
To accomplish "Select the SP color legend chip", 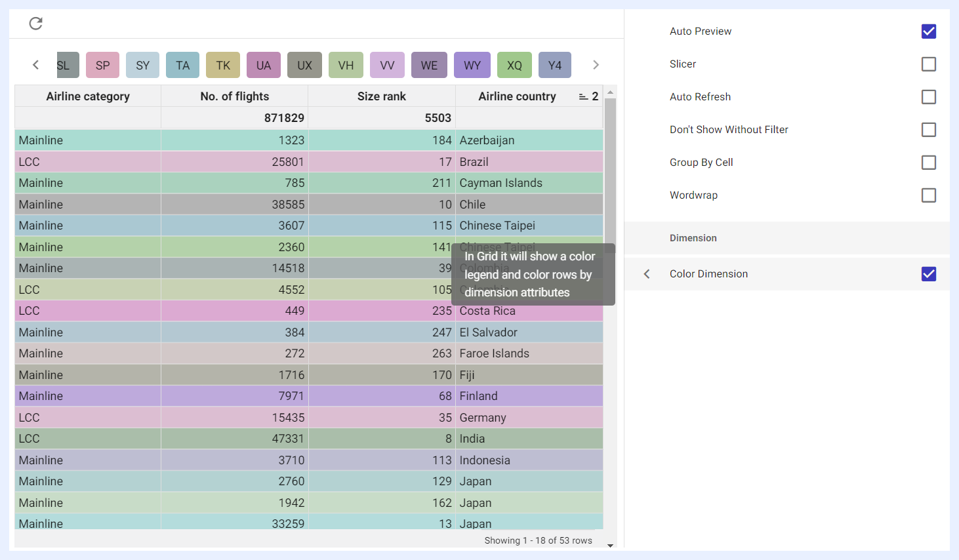I will pos(102,65).
